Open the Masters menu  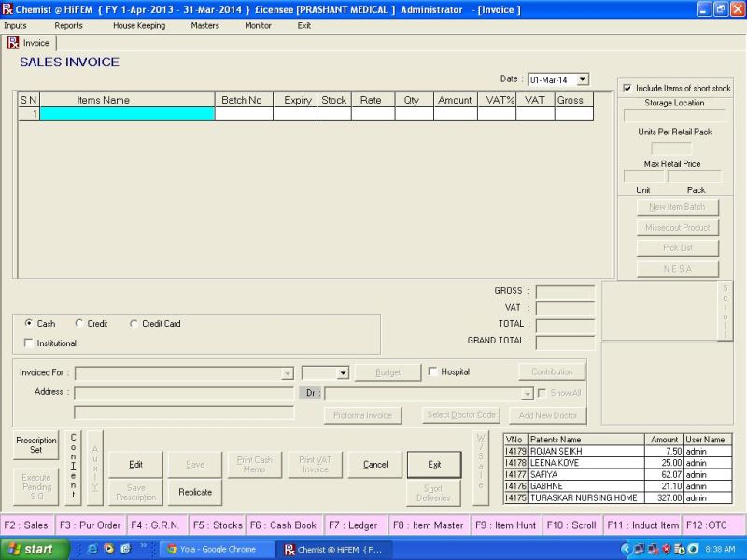(x=204, y=26)
